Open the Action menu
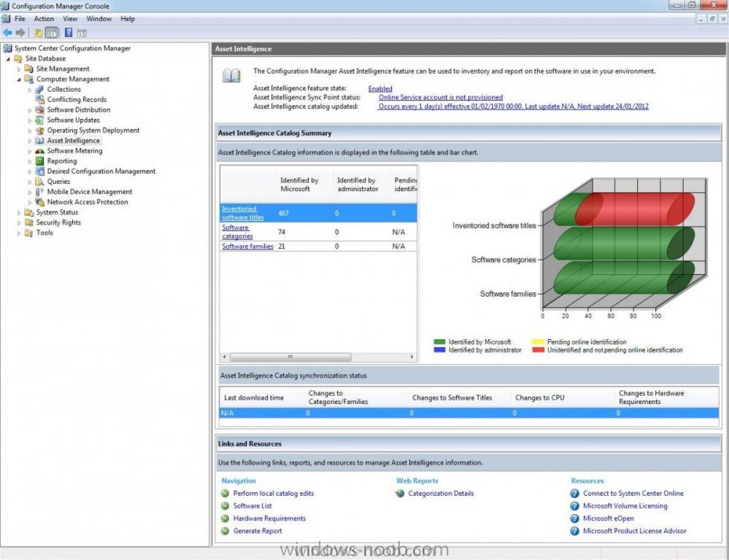 pos(44,18)
